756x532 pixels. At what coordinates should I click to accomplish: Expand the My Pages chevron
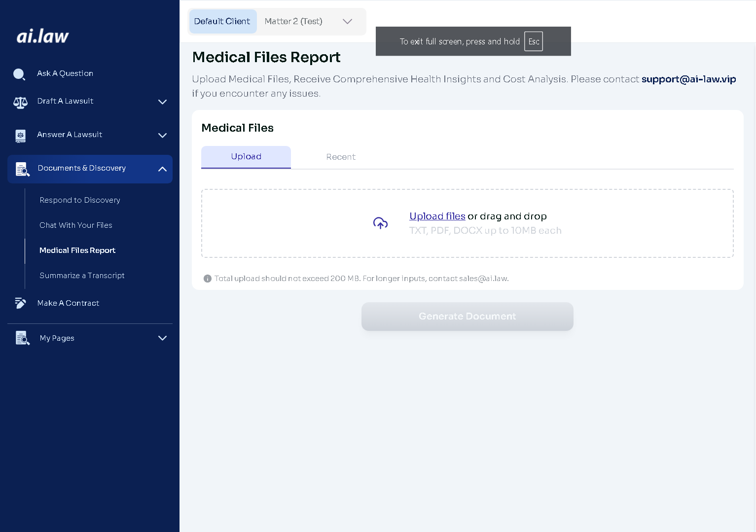[162, 338]
